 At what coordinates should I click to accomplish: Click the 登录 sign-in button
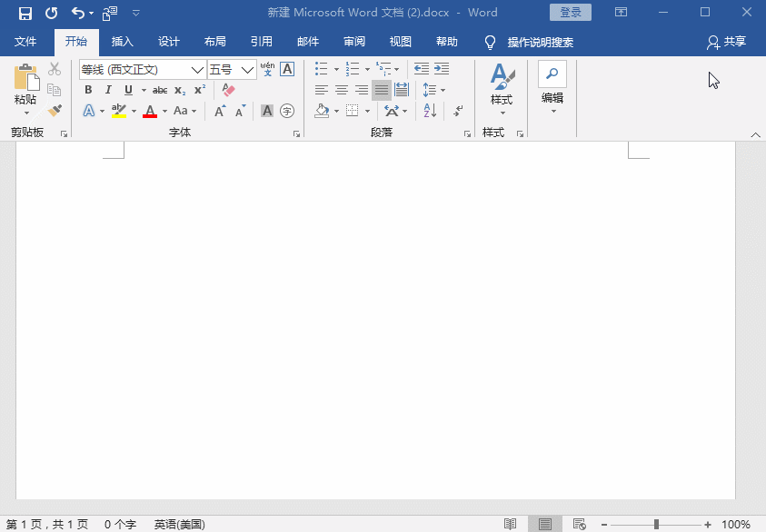pyautogui.click(x=570, y=12)
